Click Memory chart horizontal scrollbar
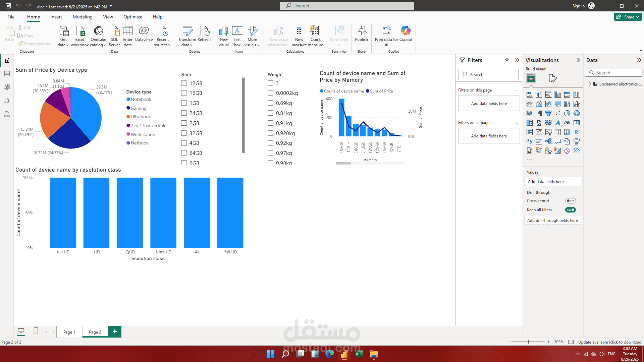The image size is (644, 362). (343, 163)
